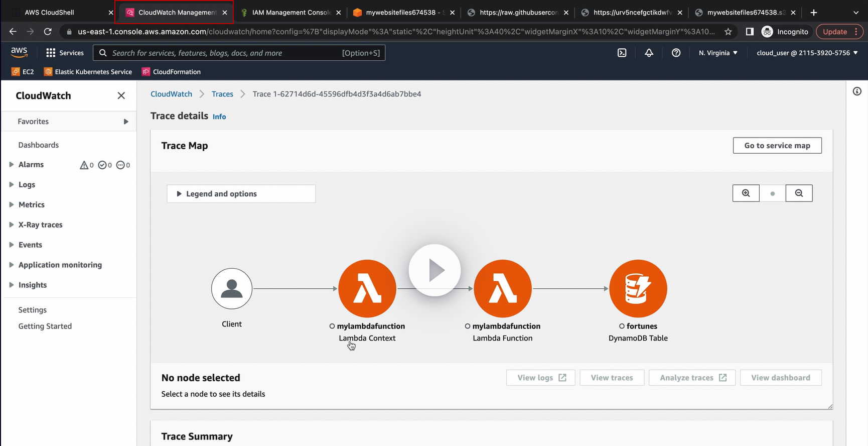The height and width of the screenshot is (446, 868).
Task: Bookmark this page with the star icon
Action: (x=728, y=32)
